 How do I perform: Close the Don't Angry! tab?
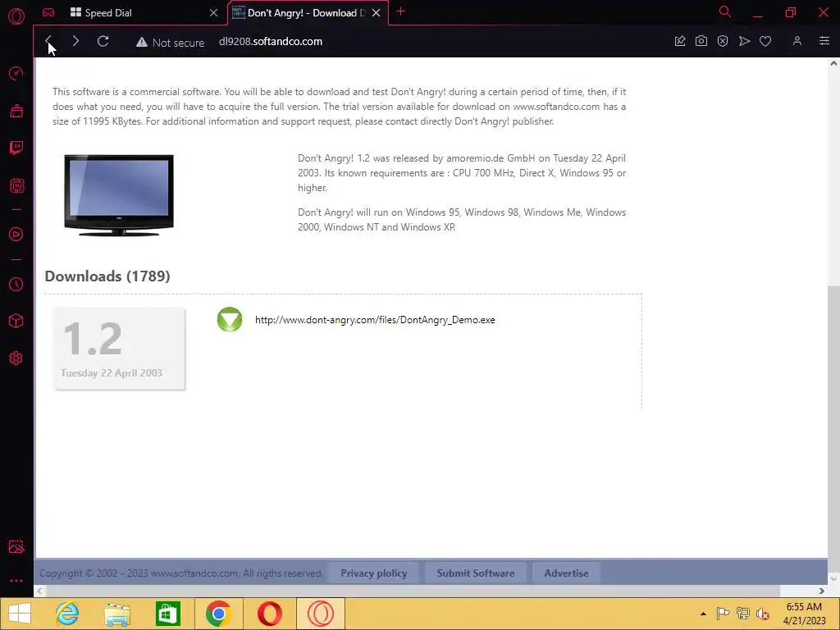pyautogui.click(x=376, y=13)
